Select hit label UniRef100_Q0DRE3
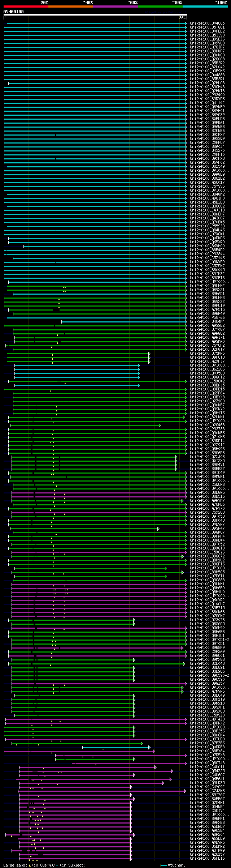Viewport: 231px width, 868px height. tap(207, 747)
